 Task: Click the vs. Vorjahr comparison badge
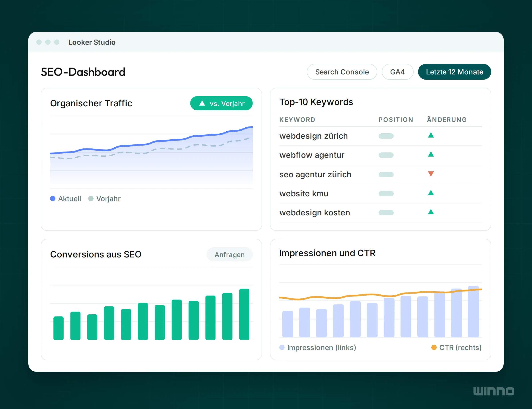[221, 103]
